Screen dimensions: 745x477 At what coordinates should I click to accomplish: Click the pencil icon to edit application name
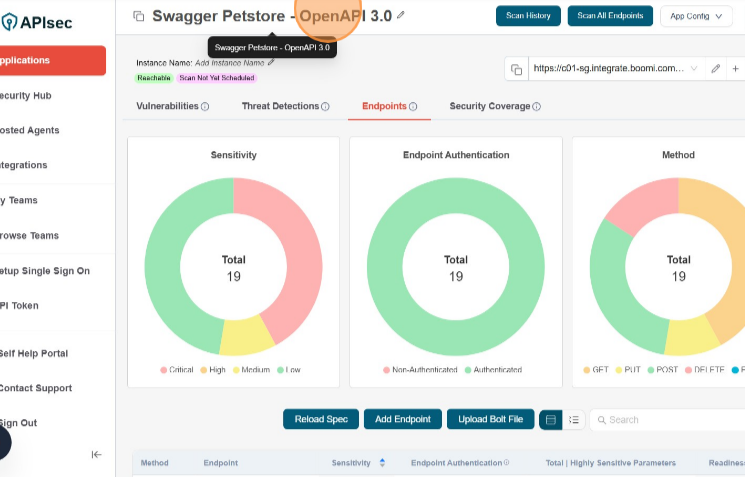click(401, 15)
